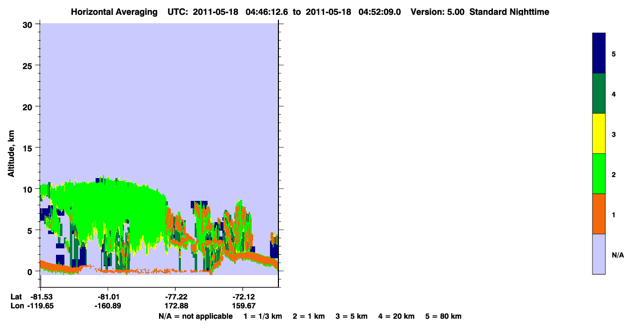Click the y-axis tick label '30'
Image resolution: width=644 pixels, height=330 pixels.
[x=28, y=24]
